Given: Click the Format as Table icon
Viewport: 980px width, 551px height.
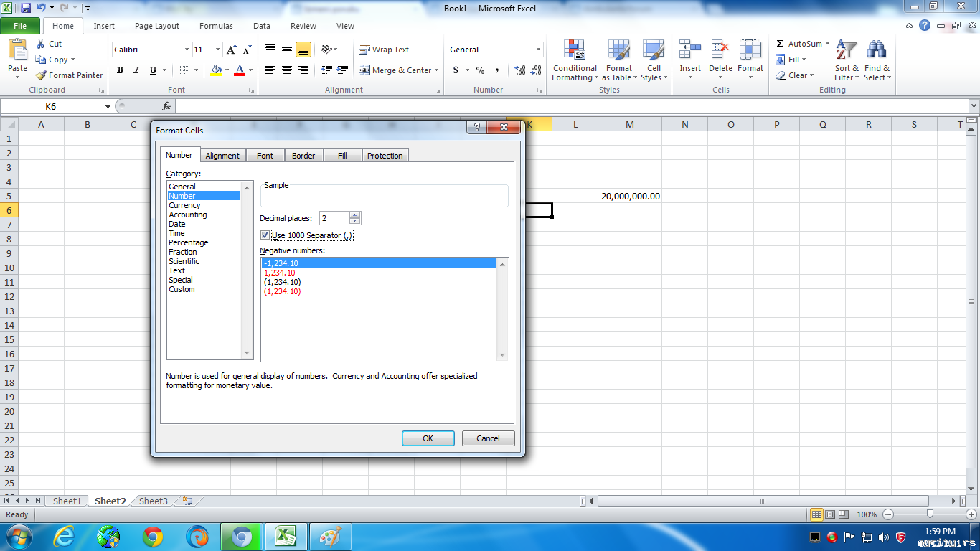Looking at the screenshot, I should click(x=618, y=50).
